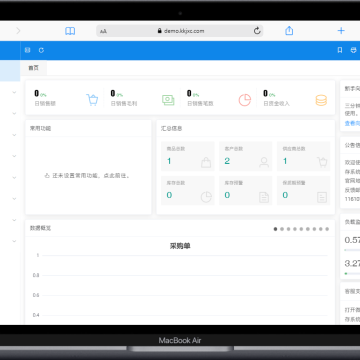360x360 pixels.
Task: Click the yellow coins icon for 日资金收入
Action: (x=321, y=100)
